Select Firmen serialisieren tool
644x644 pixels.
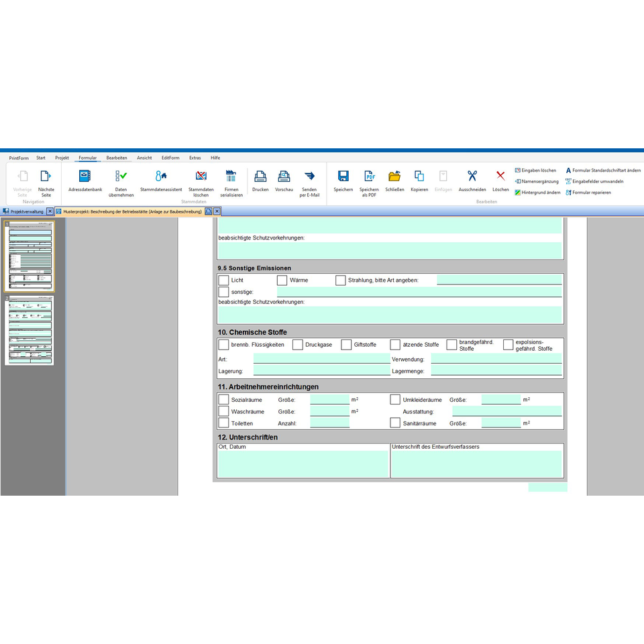231,182
